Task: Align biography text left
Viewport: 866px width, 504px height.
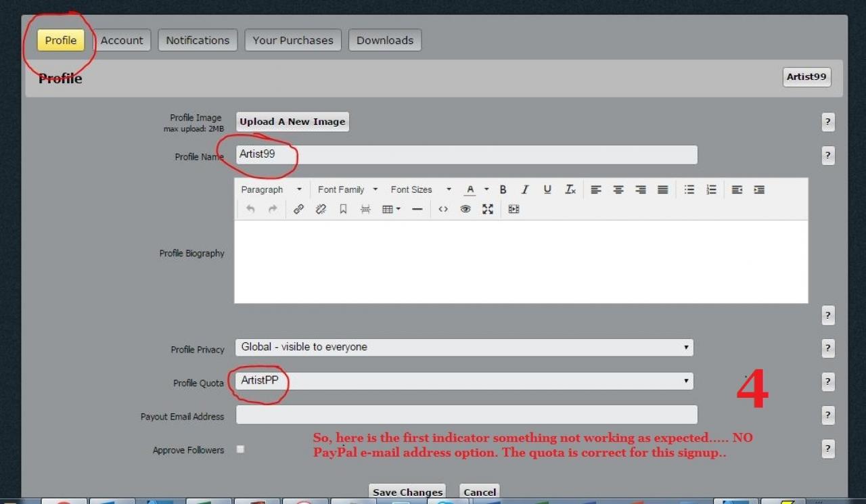Action: [x=596, y=190]
